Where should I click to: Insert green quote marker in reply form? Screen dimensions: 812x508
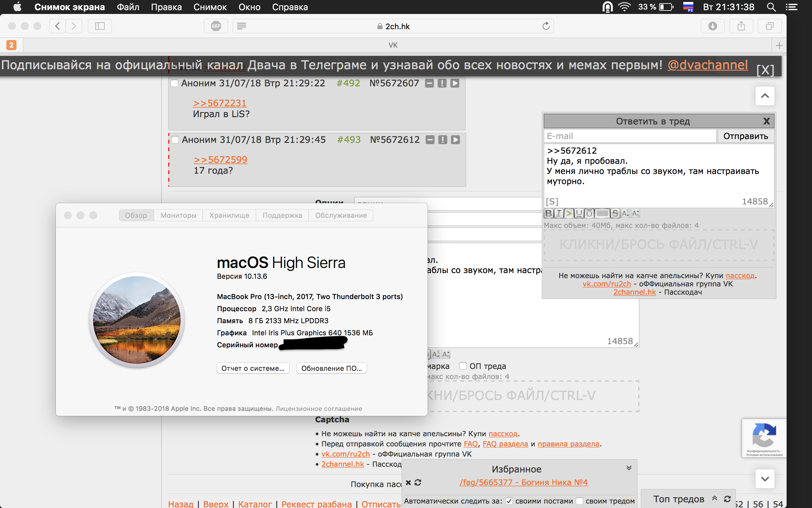(x=568, y=213)
